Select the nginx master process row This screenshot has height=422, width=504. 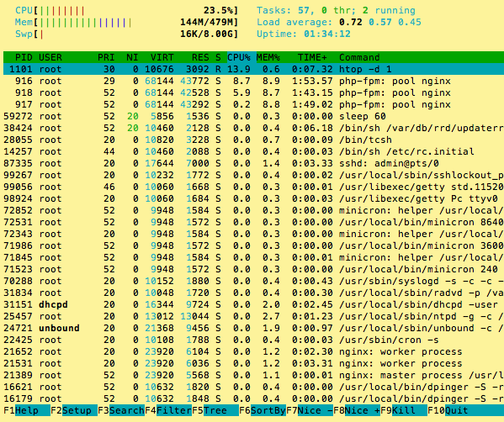[x=253, y=375]
